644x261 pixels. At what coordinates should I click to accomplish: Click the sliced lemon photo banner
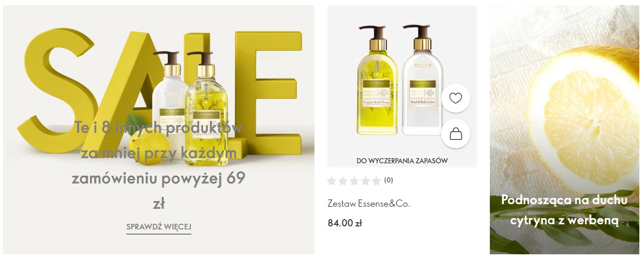click(564, 130)
